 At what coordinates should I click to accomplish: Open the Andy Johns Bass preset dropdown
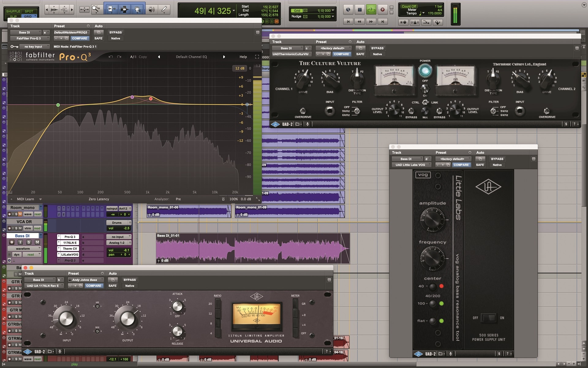click(x=86, y=280)
